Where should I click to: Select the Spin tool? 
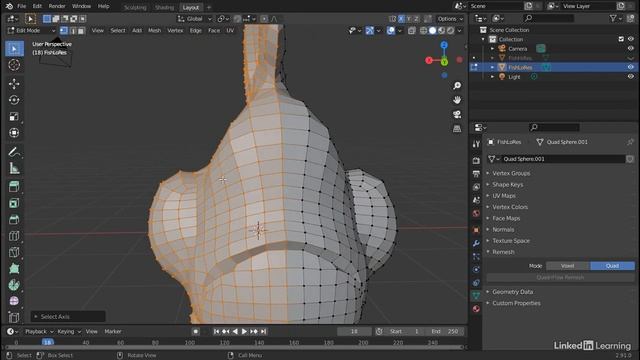(x=14, y=285)
